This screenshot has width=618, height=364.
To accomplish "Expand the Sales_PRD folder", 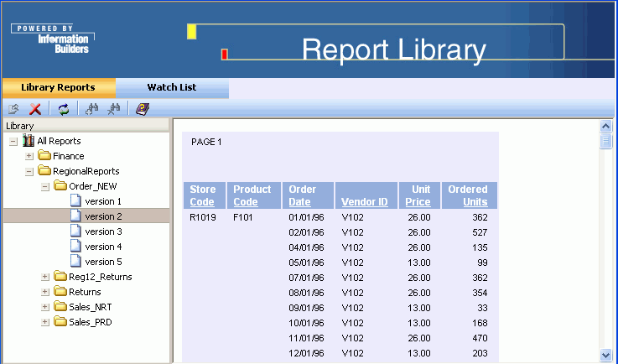I will point(45,322).
